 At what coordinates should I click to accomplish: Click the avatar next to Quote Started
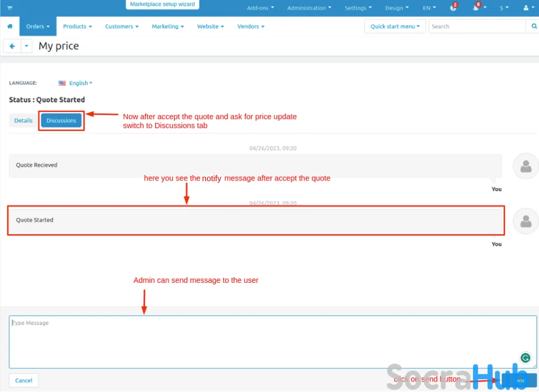(526, 221)
